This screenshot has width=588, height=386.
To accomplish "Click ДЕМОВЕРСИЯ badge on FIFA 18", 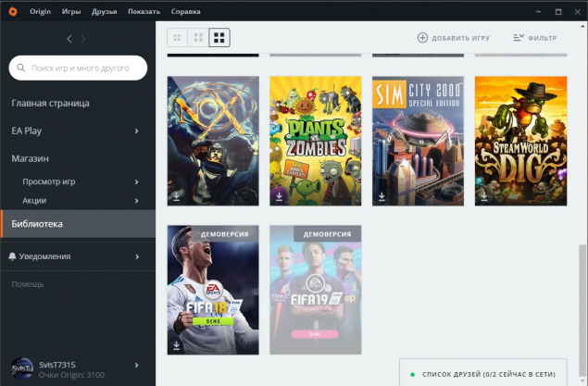I will (225, 234).
